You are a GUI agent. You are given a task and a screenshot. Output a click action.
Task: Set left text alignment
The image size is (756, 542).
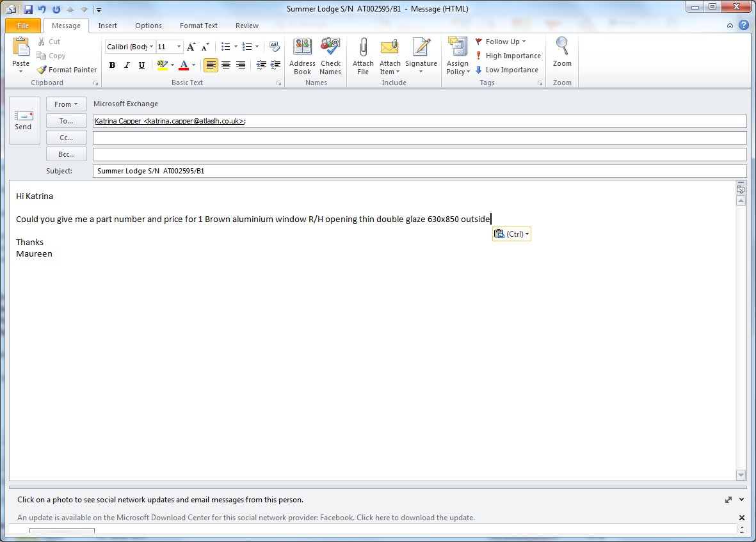(x=211, y=65)
